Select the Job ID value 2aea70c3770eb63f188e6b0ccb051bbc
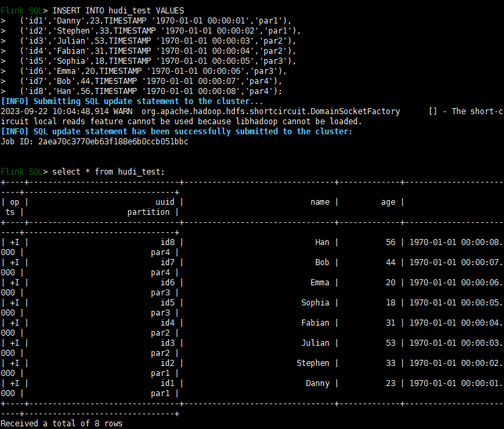Image resolution: width=504 pixels, height=429 pixels. point(113,142)
